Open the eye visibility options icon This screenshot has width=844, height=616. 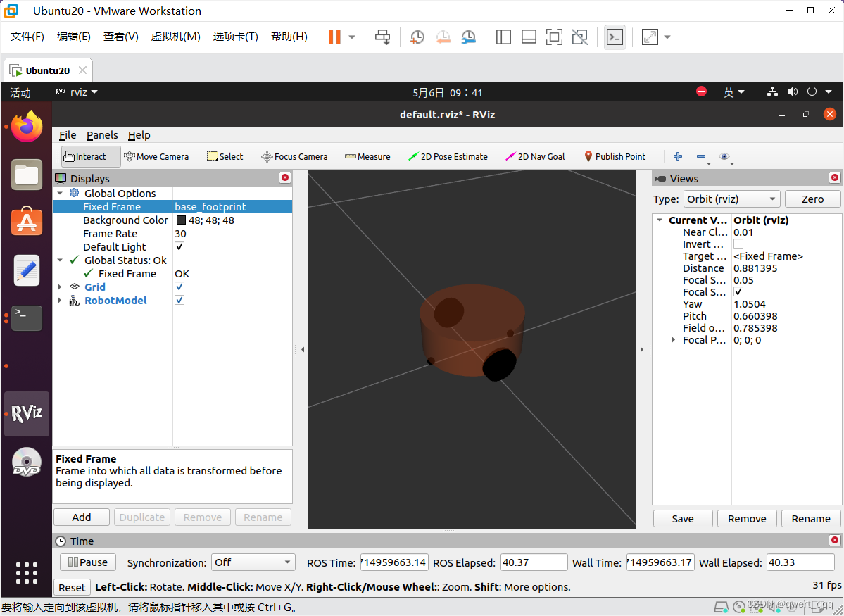724,157
